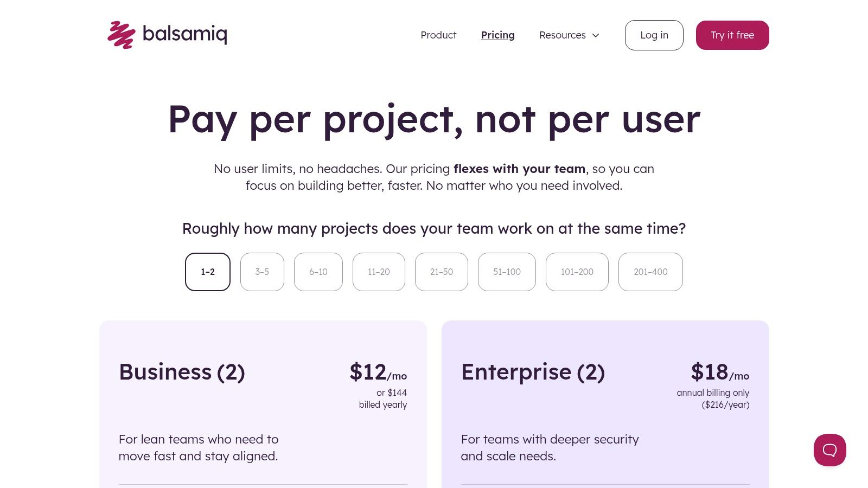The height and width of the screenshot is (488, 868).
Task: Choose the 11–20 projects option
Action: click(378, 272)
